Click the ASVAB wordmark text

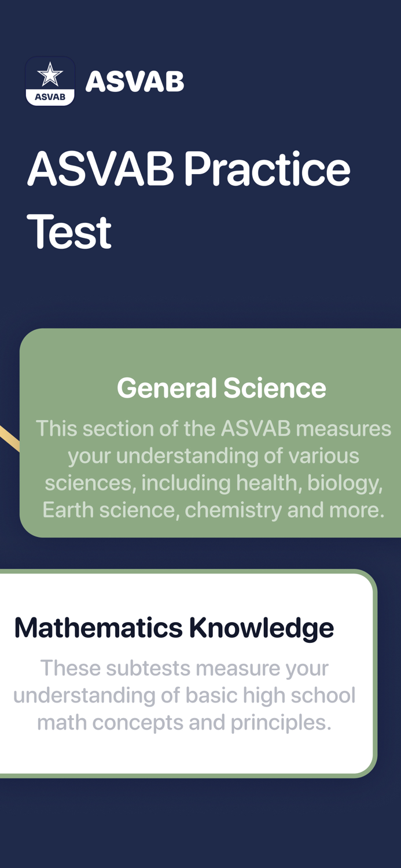135,82
